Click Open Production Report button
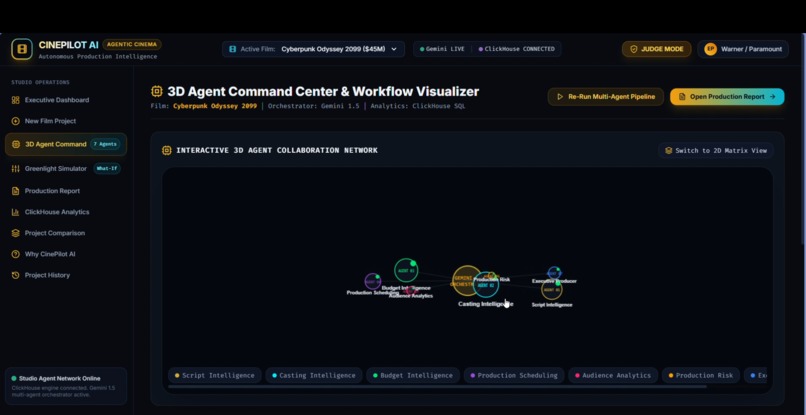This screenshot has width=806, height=415. pos(727,97)
